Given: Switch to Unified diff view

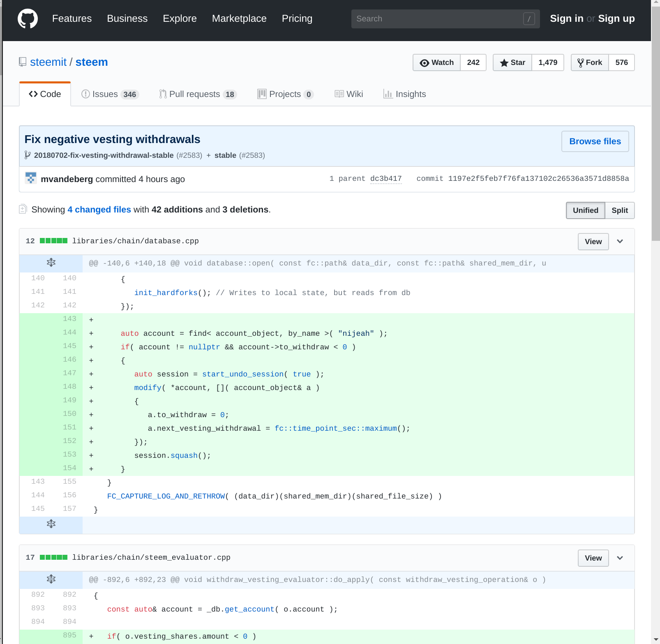Looking at the screenshot, I should pyautogui.click(x=585, y=210).
